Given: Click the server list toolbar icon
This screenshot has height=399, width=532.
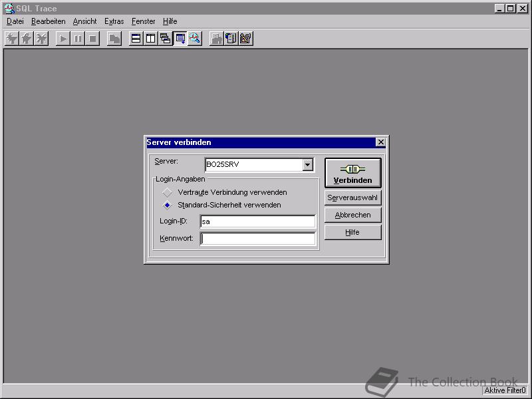Looking at the screenshot, I should click(231, 39).
